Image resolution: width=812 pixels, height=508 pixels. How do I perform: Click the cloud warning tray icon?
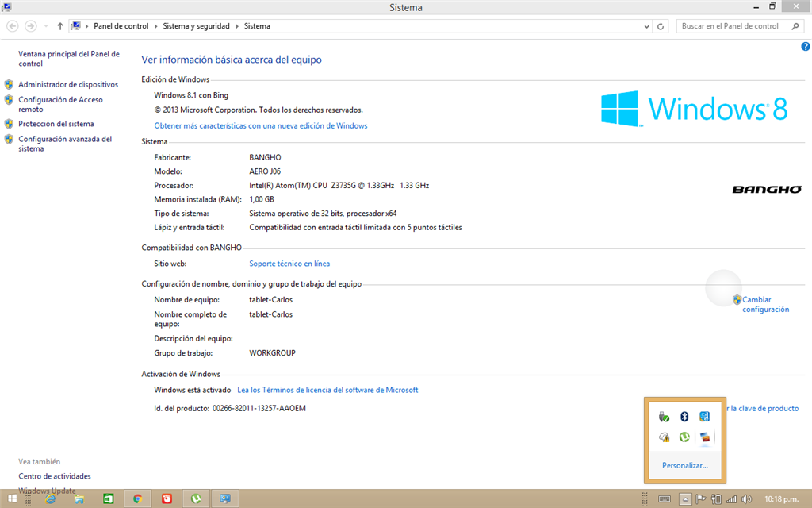664,437
